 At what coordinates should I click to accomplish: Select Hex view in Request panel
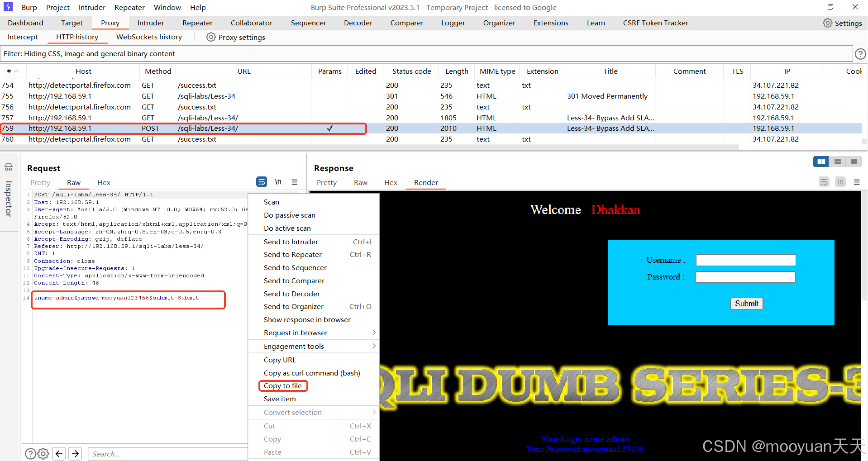click(x=104, y=182)
